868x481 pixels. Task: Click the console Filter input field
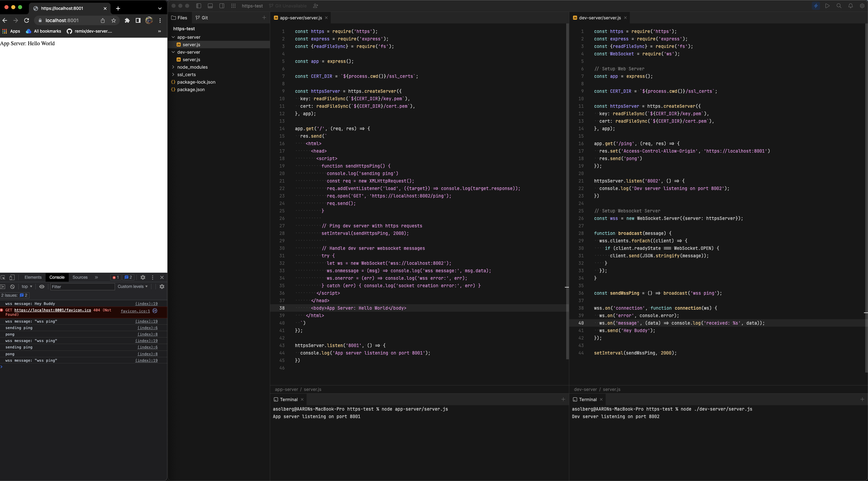pyautogui.click(x=82, y=287)
